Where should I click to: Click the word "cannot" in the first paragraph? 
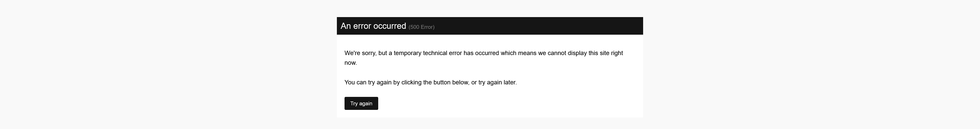point(557,53)
